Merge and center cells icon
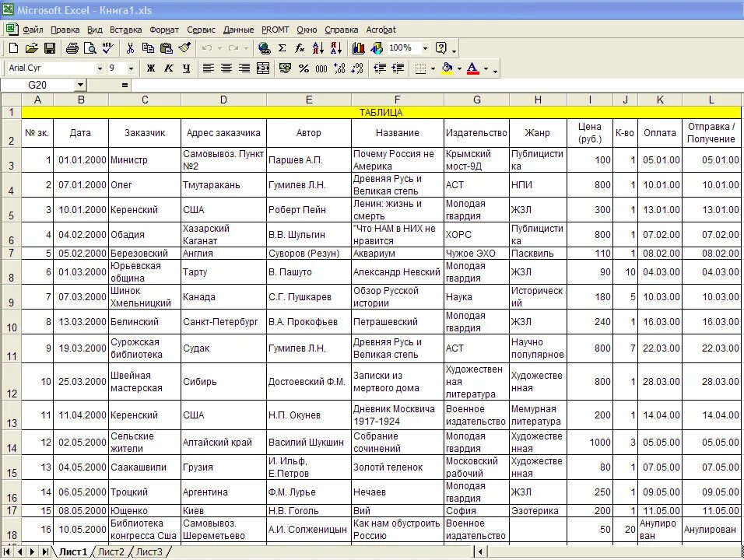744x560 pixels. tap(263, 68)
